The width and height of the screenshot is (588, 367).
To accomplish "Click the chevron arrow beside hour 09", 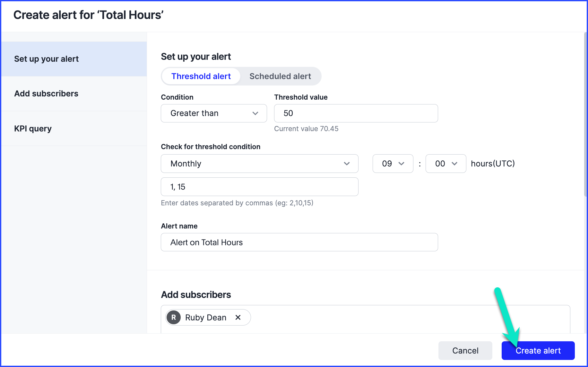I will click(401, 164).
